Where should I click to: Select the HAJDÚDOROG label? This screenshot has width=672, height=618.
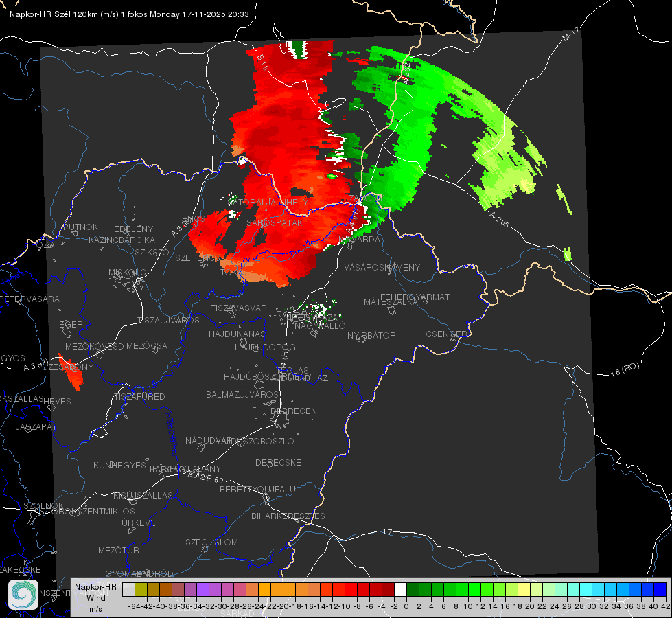tap(265, 347)
